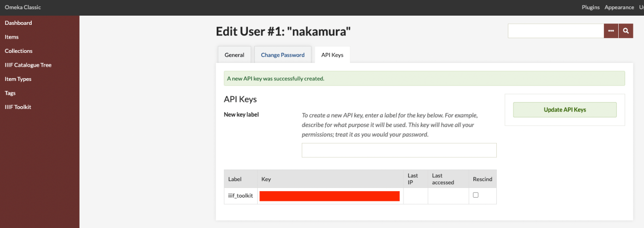Open the Change Password tab

[x=282, y=55]
